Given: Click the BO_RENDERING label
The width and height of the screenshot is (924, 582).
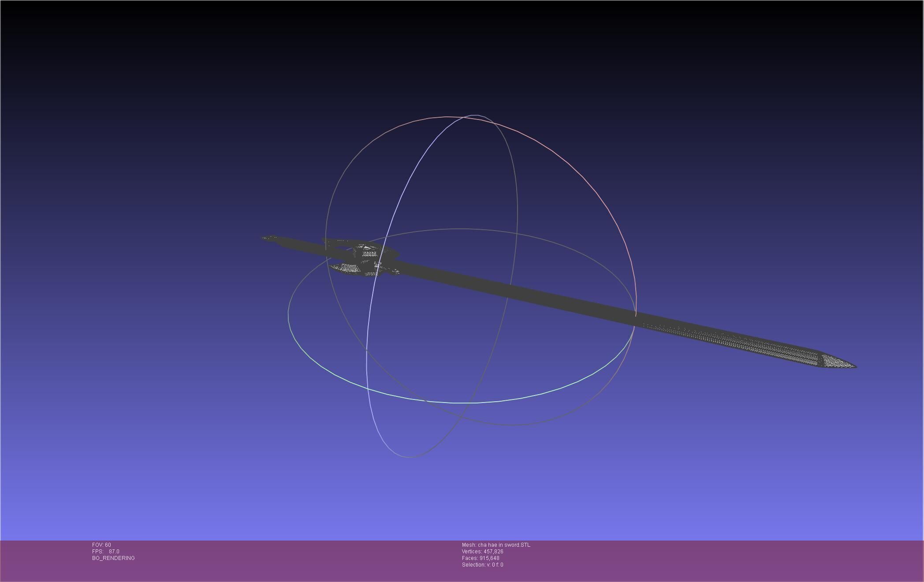Looking at the screenshot, I should coord(113,558).
